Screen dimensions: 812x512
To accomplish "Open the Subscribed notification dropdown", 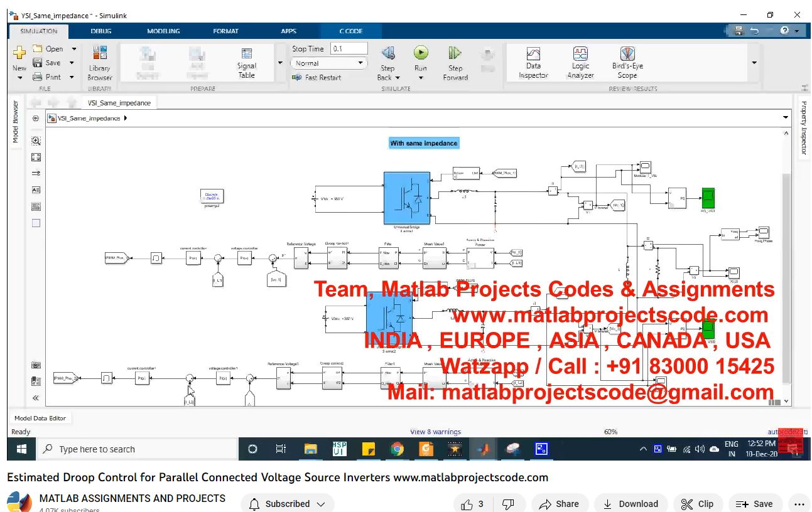I will pyautogui.click(x=288, y=504).
